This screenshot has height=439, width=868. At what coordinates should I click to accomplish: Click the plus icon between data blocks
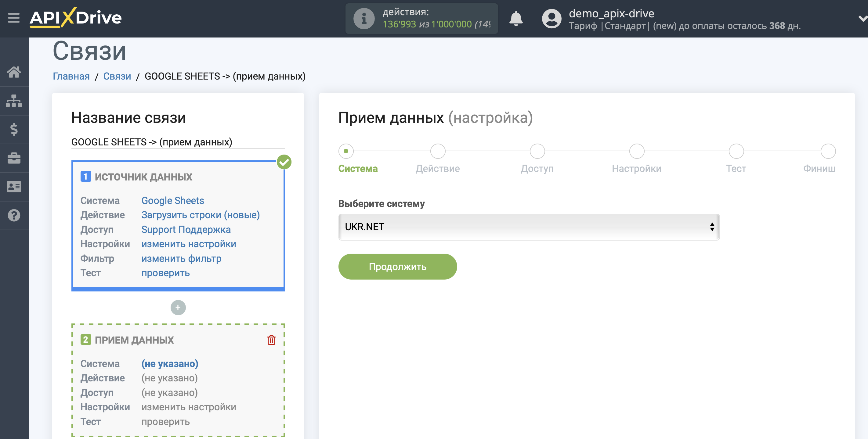click(178, 307)
